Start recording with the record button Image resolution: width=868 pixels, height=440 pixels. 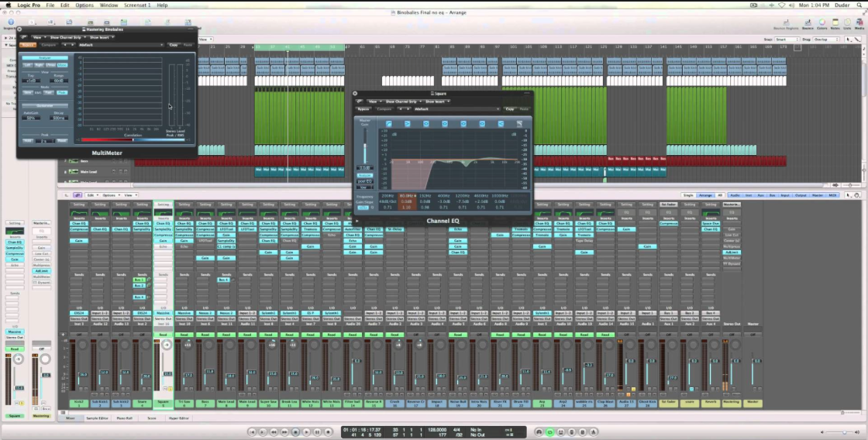click(x=329, y=431)
